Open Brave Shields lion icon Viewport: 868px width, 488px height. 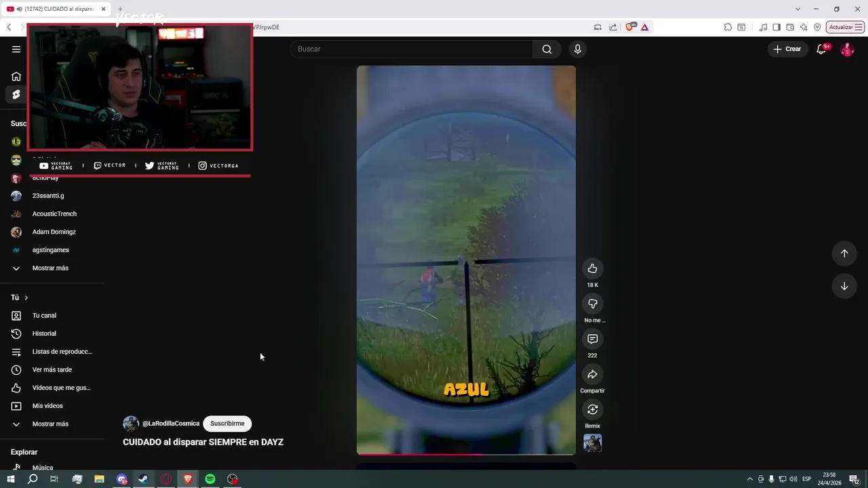631,27
